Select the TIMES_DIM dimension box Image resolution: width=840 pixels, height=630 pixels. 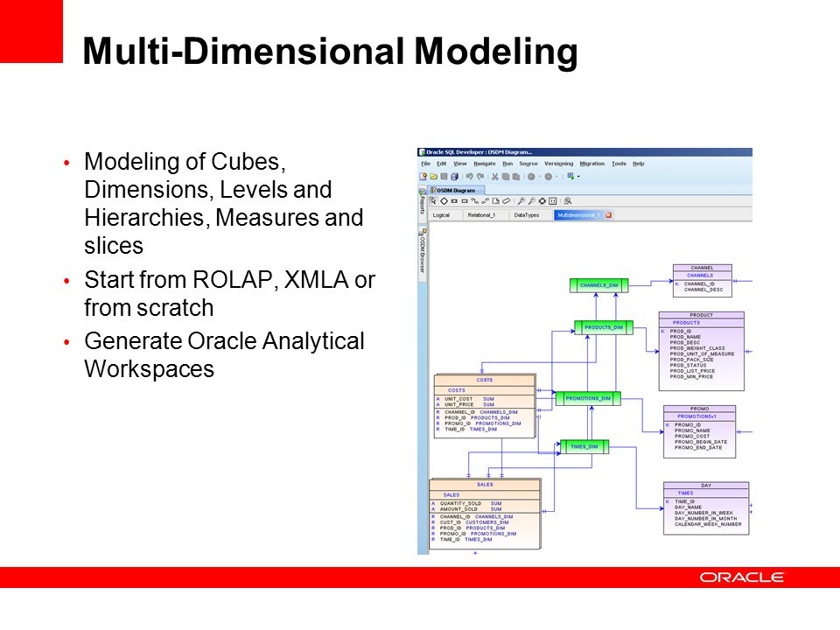pyautogui.click(x=584, y=446)
